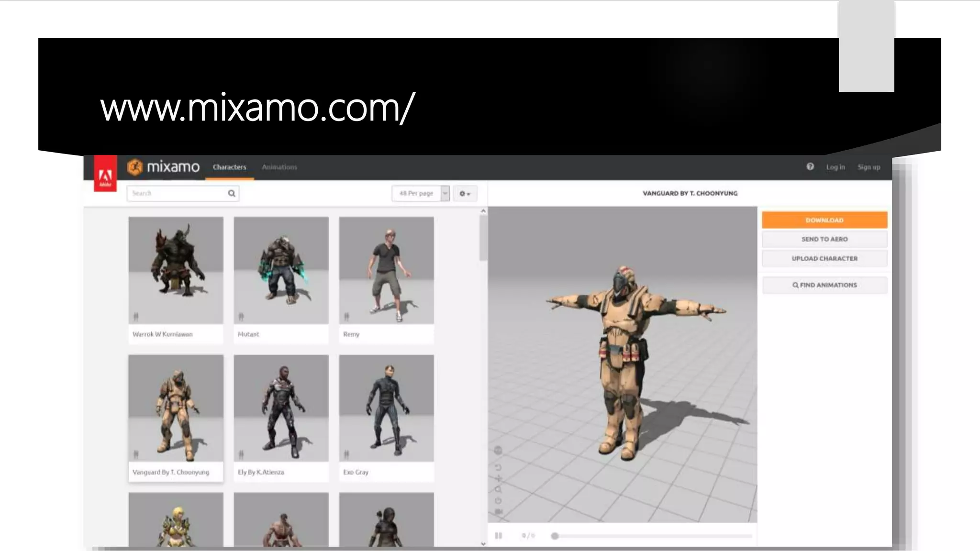980x551 pixels.
Task: Click the search magnifier icon
Action: (x=232, y=193)
